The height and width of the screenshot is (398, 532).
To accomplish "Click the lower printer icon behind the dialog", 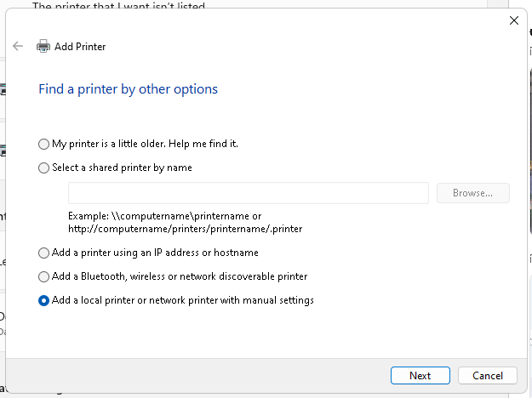I will 3,150.
